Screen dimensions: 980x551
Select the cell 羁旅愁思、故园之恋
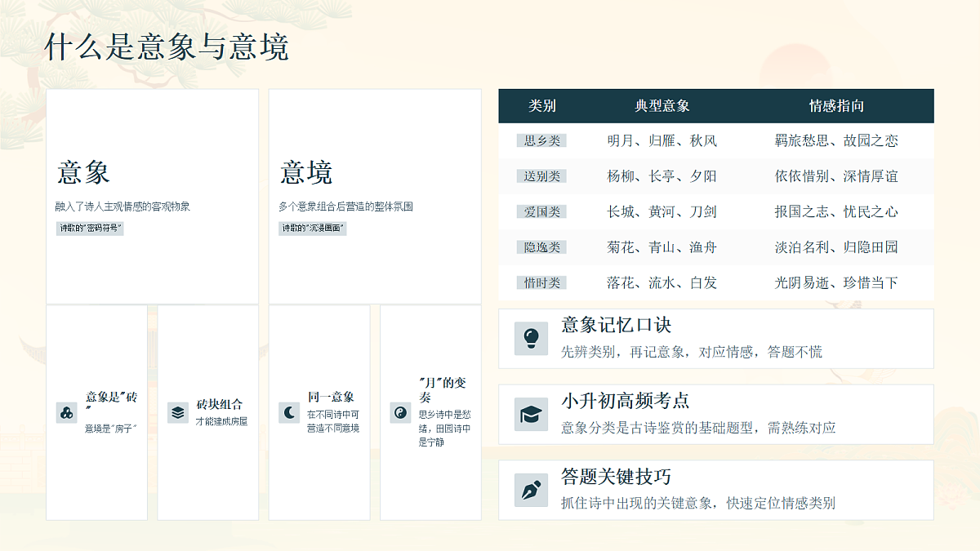836,140
